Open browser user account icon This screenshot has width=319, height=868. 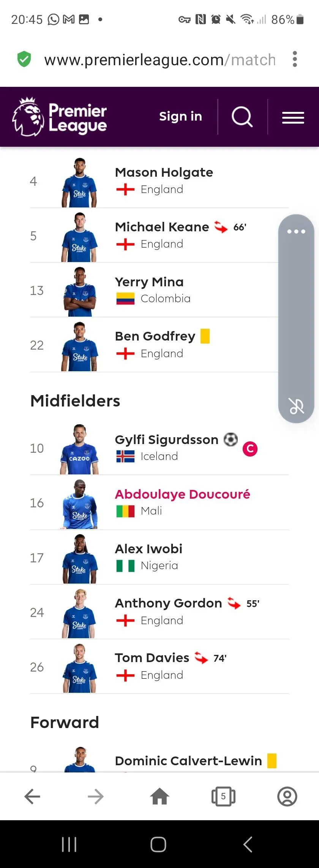(287, 796)
